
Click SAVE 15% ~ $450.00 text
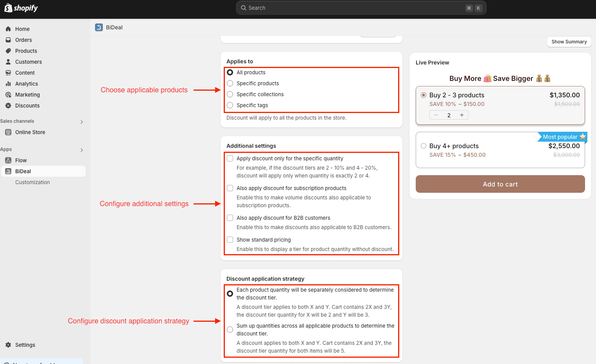[458, 155]
